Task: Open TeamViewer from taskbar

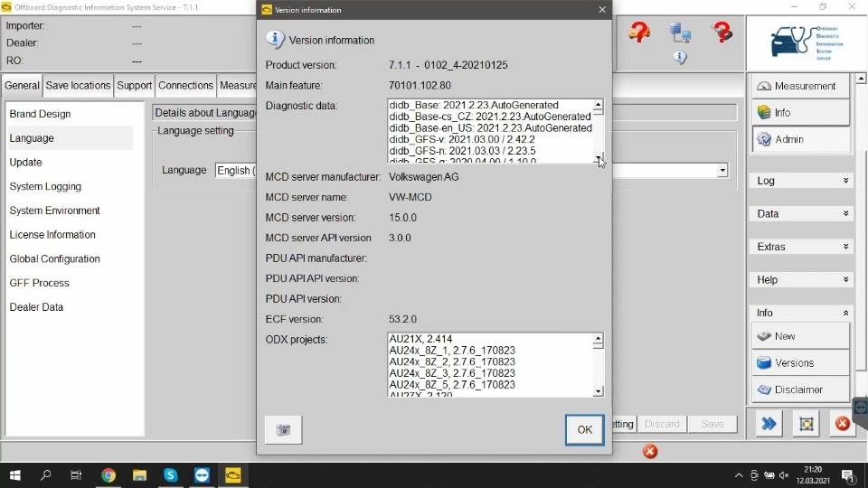Action: pyautogui.click(x=202, y=475)
